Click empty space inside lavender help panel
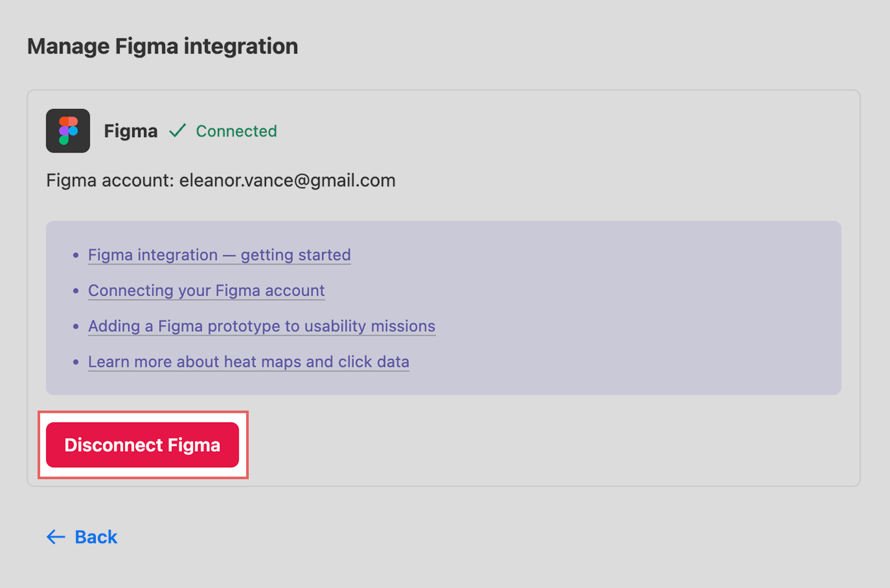Image resolution: width=890 pixels, height=588 pixels. click(x=638, y=308)
